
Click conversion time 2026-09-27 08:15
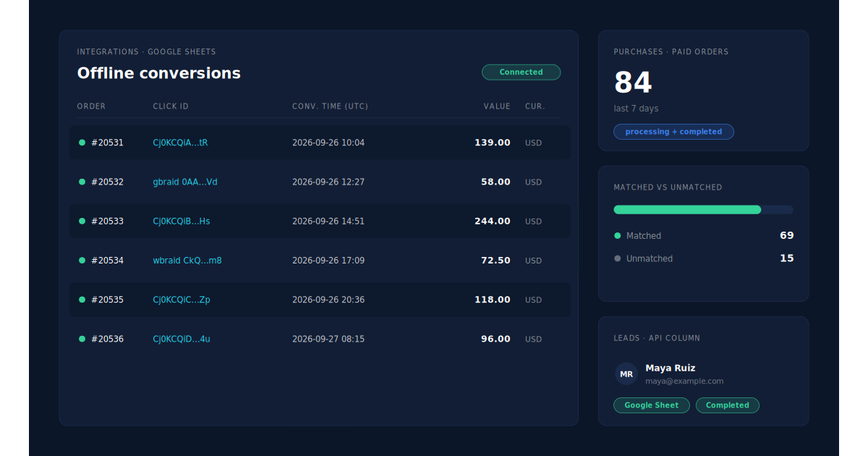(328, 339)
